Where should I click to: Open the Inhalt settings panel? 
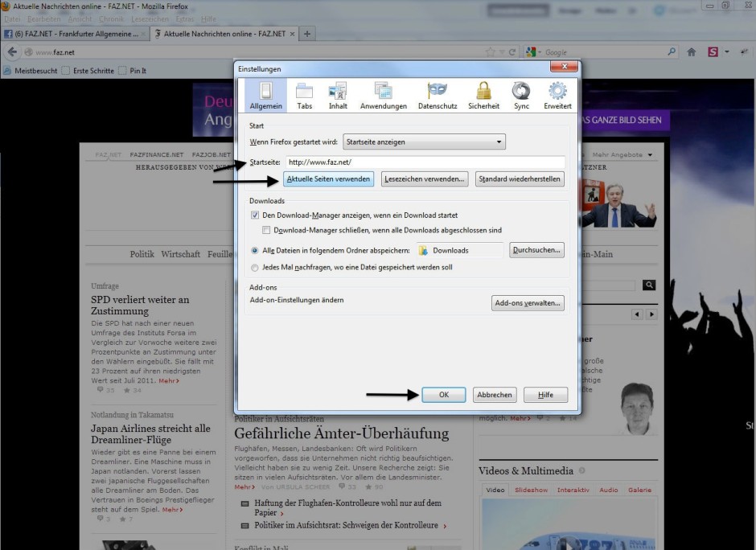tap(338, 96)
